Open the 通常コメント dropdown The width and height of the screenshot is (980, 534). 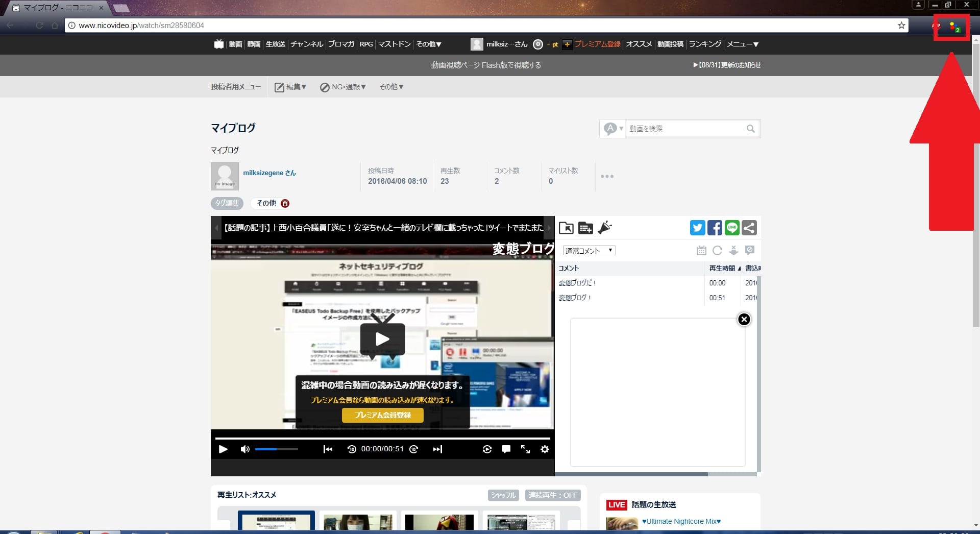click(x=589, y=251)
